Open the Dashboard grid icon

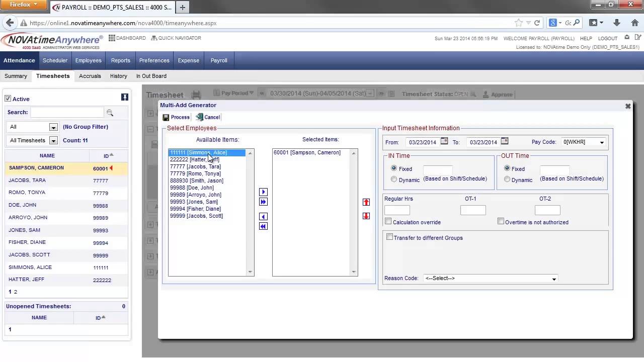pos(112,38)
